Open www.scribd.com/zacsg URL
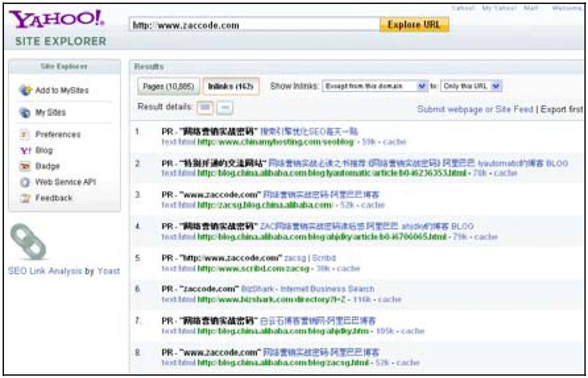 [254, 268]
